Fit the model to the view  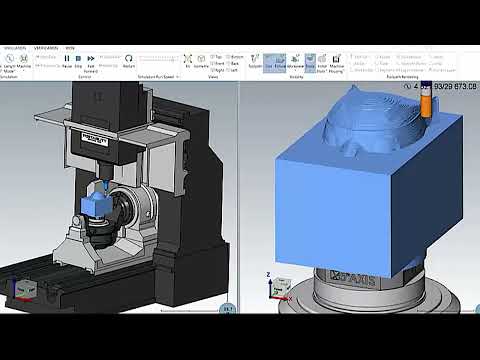click(x=188, y=61)
